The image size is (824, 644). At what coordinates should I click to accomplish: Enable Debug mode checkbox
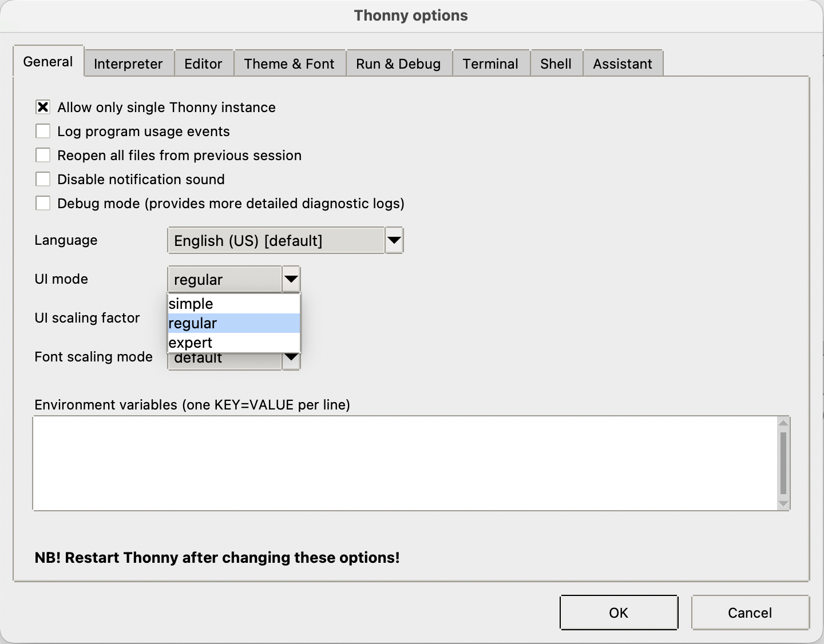tap(43, 204)
